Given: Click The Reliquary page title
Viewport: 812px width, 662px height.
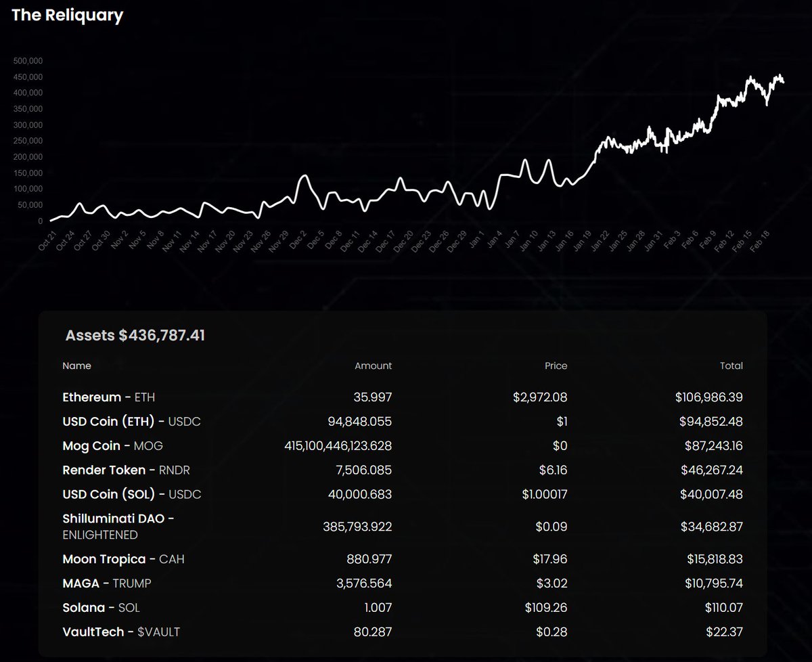Looking at the screenshot, I should tap(68, 15).
